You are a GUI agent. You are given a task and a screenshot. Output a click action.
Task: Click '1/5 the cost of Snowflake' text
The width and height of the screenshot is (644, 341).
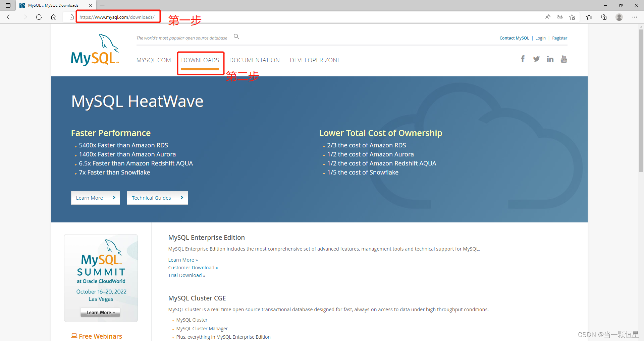[x=363, y=173]
